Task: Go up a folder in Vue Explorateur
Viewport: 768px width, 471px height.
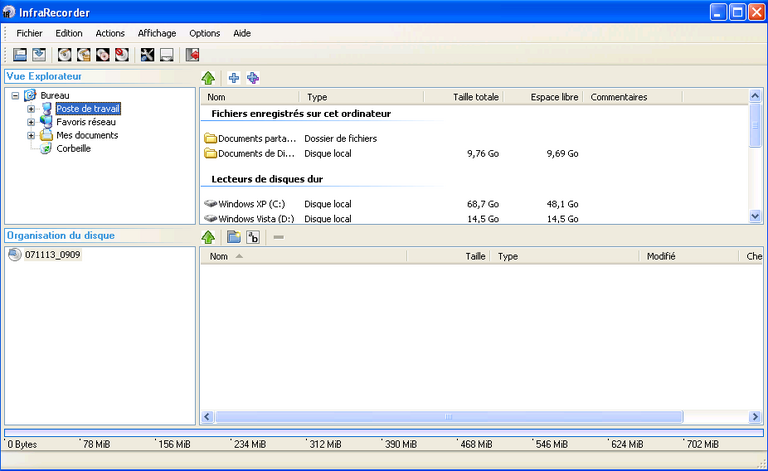Action: (x=208, y=78)
